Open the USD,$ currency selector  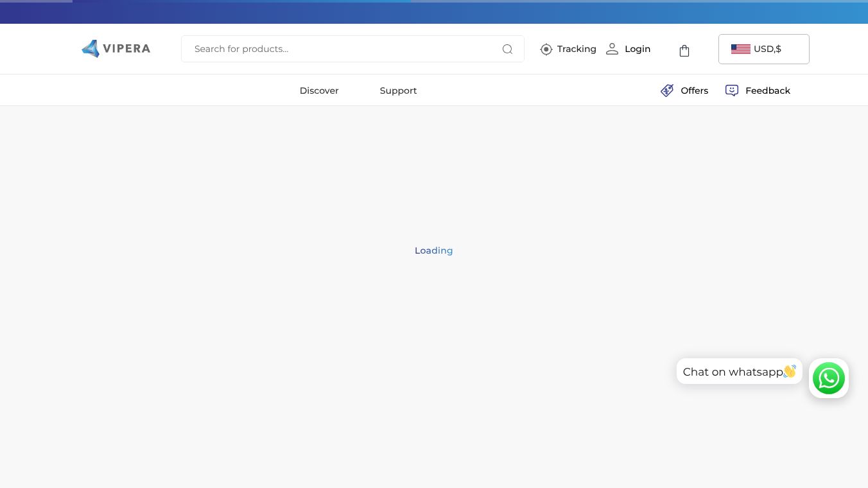(x=764, y=49)
